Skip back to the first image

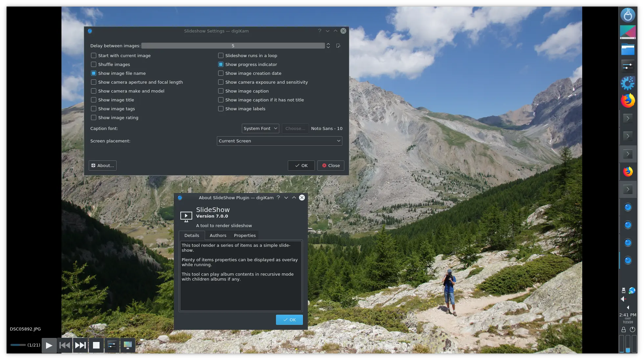[64, 345]
